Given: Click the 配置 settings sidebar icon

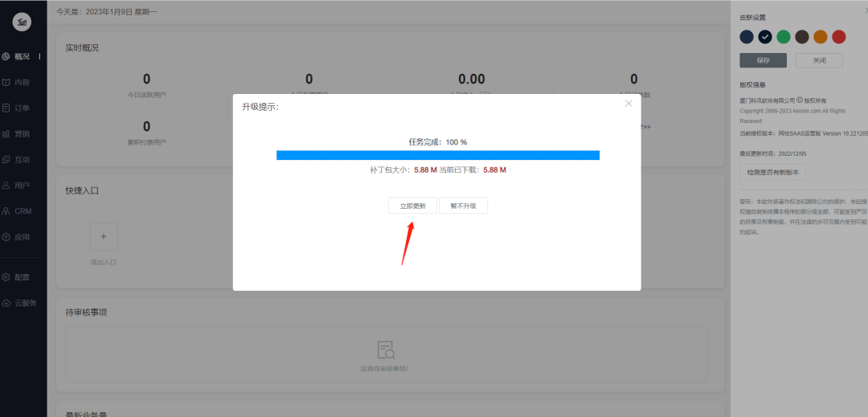Looking at the screenshot, I should tap(6, 277).
